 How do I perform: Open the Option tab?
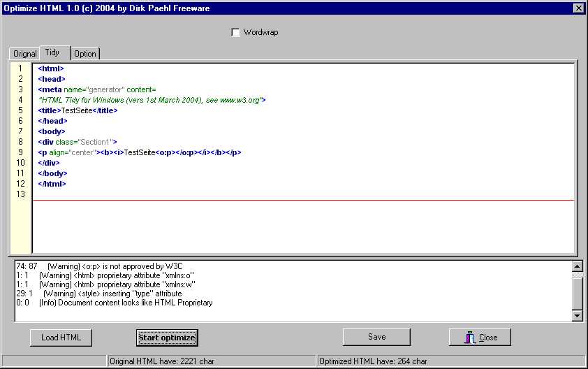pos(85,54)
